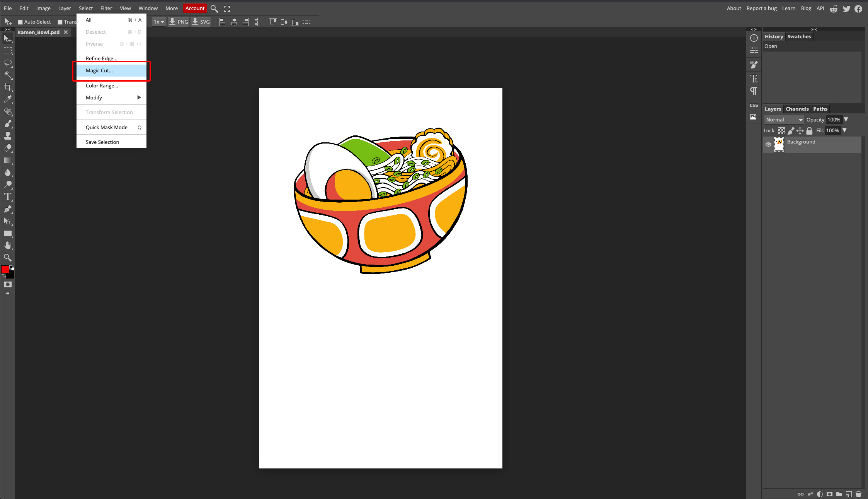Enable the Auto-Select checkbox
Image resolution: width=868 pixels, height=499 pixels.
[x=20, y=22]
